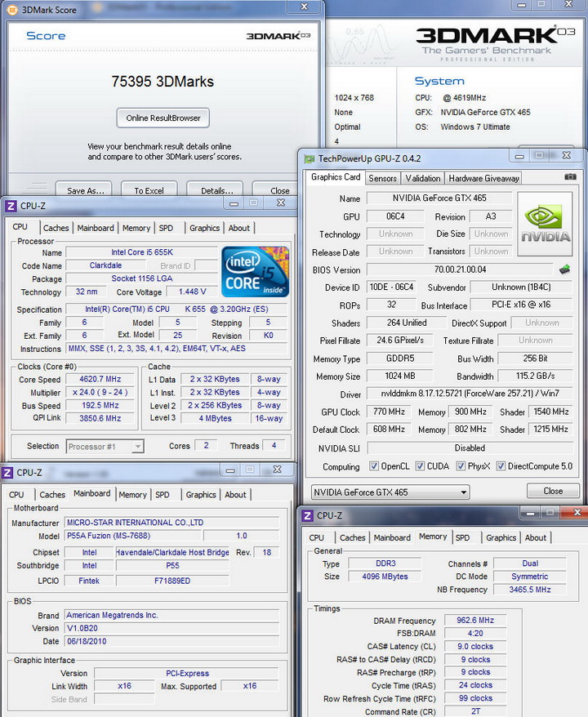Click the motherboard model P55A Fuzion (MS-7688)
Viewport: 588px width, 717px height.
click(x=133, y=536)
